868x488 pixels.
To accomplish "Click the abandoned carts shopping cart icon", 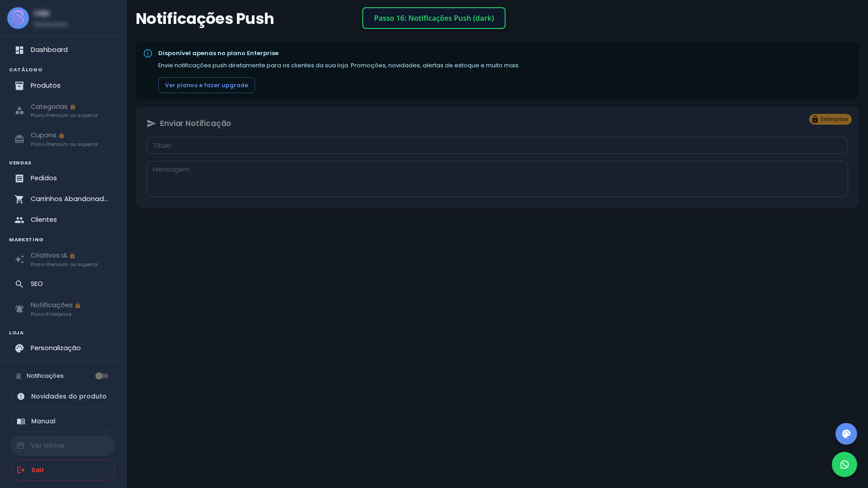I will pyautogui.click(x=19, y=199).
